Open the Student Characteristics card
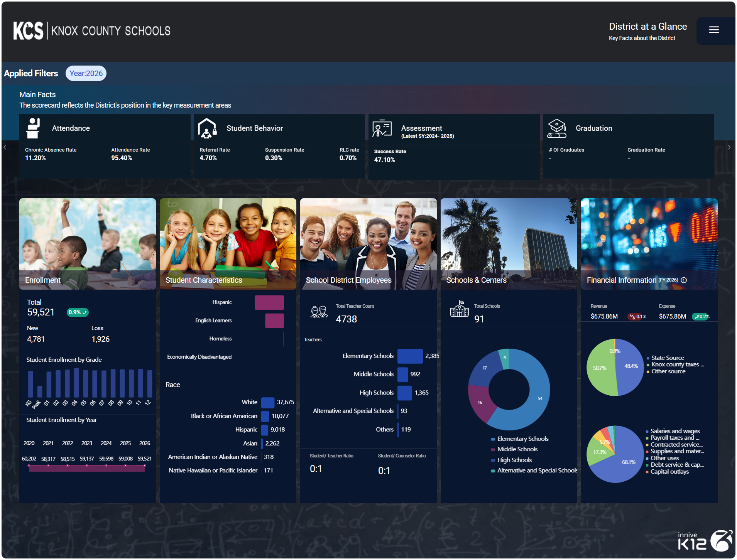This screenshot has width=737, height=560. pos(228,244)
